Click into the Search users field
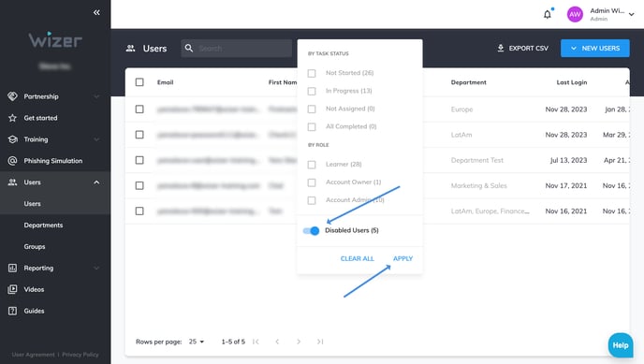Image resolution: width=644 pixels, height=364 pixels. click(237, 49)
